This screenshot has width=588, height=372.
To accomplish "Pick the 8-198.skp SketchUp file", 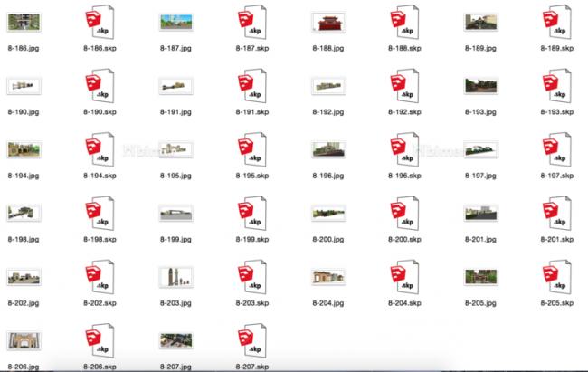I will tap(98, 214).
